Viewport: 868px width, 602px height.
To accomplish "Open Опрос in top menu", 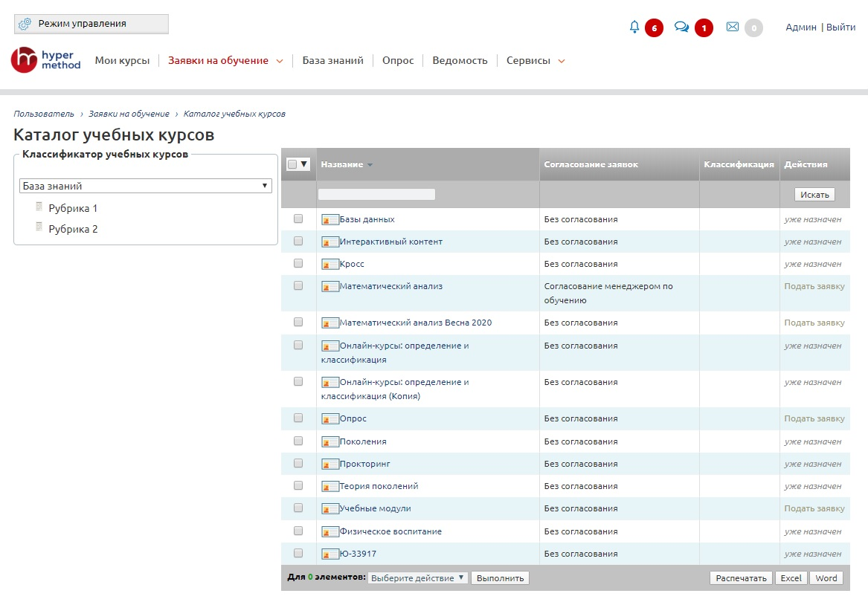I will [x=398, y=60].
